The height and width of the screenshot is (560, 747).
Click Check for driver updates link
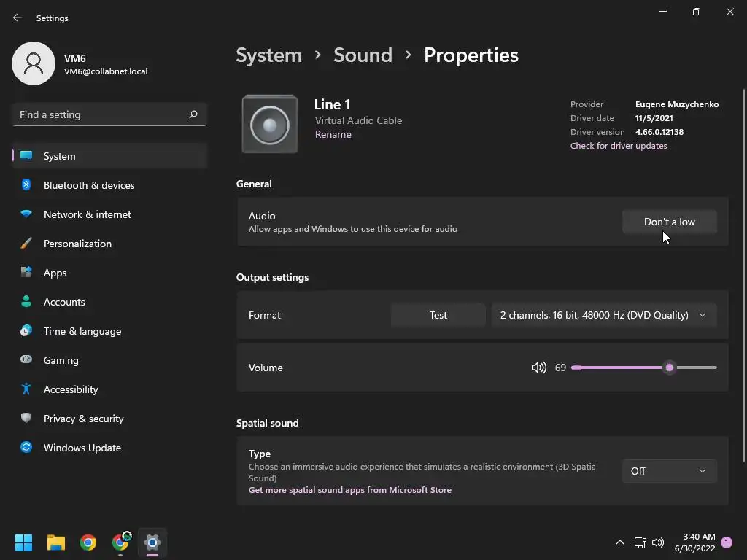click(619, 146)
